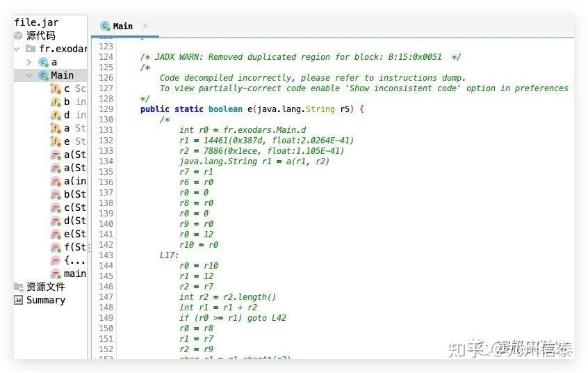588x373 pixels.
Task: Click the method icon of e(St
Action: [56, 235]
